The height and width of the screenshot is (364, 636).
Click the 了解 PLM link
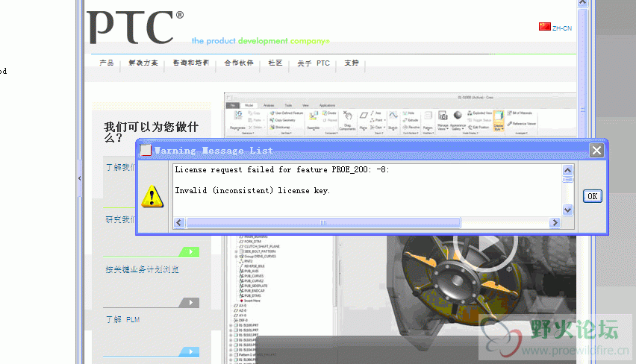pyautogui.click(x=122, y=319)
